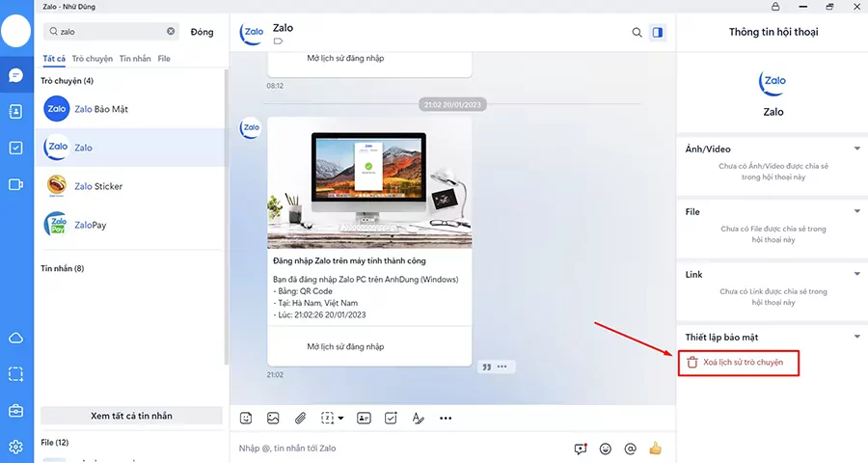868x463 pixels.
Task: Open the Video meeting sidebar icon
Action: pyautogui.click(x=16, y=184)
